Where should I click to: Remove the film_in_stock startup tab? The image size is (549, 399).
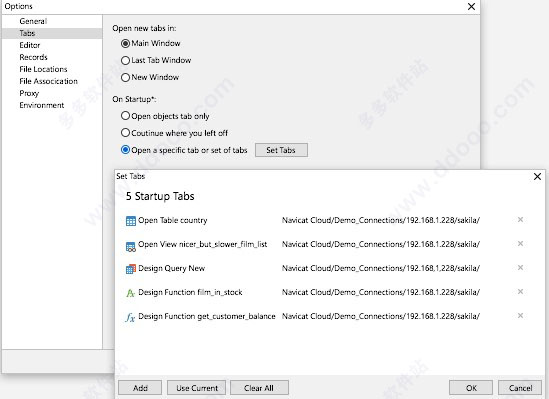[x=520, y=291]
